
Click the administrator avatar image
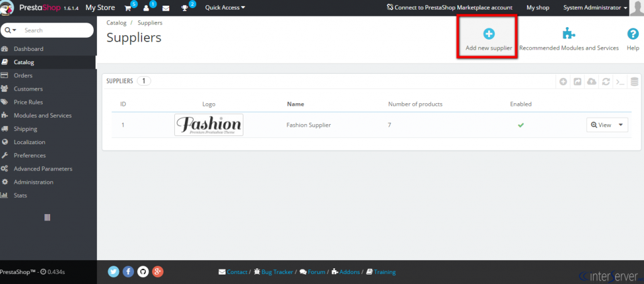(x=636, y=8)
